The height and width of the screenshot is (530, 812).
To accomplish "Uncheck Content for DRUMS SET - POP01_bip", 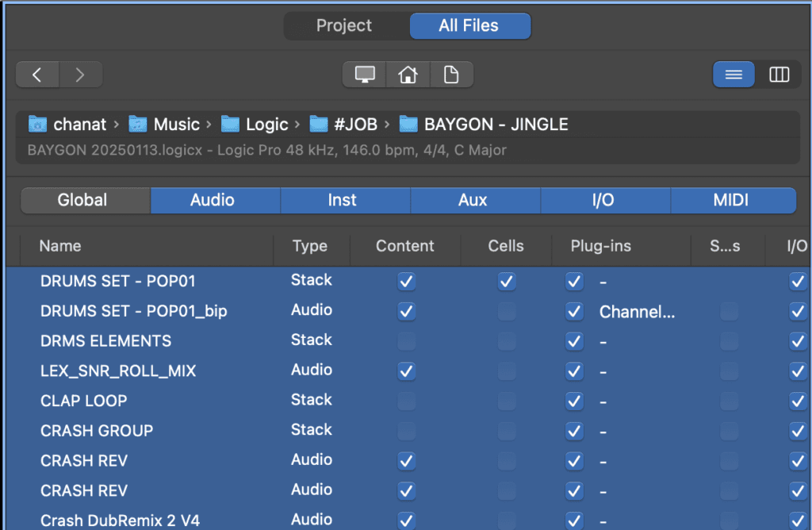I will [407, 311].
